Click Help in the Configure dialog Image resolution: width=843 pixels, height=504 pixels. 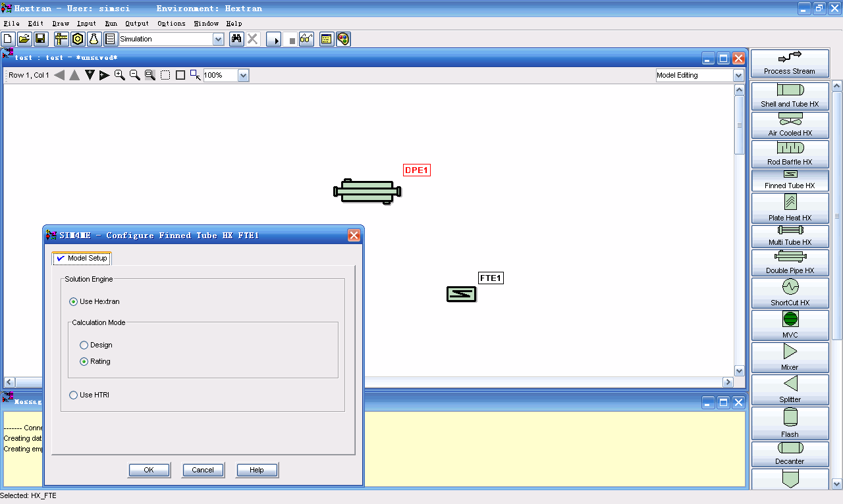[257, 470]
